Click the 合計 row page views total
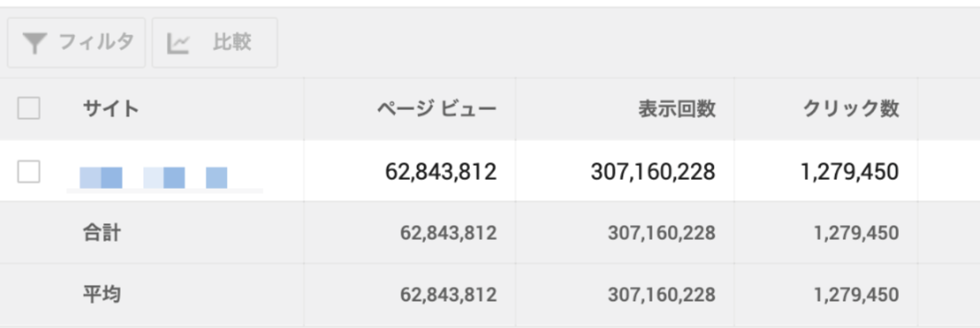The height and width of the screenshot is (328, 980). click(448, 232)
